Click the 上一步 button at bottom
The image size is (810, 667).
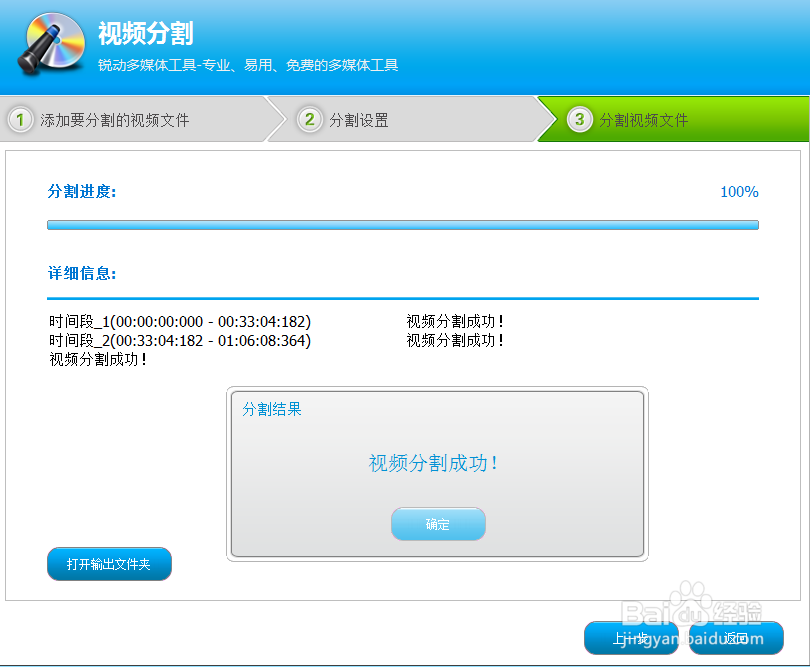[631, 637]
